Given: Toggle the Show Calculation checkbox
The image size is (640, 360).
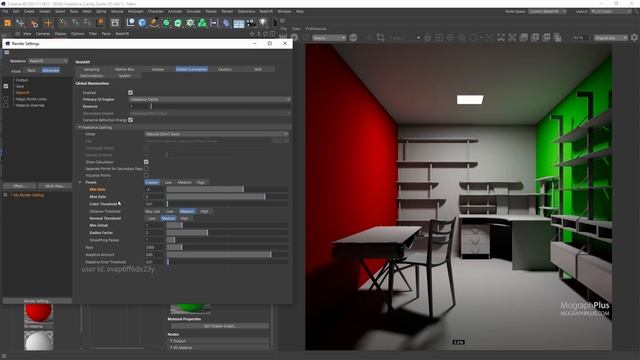Looking at the screenshot, I should tap(146, 162).
